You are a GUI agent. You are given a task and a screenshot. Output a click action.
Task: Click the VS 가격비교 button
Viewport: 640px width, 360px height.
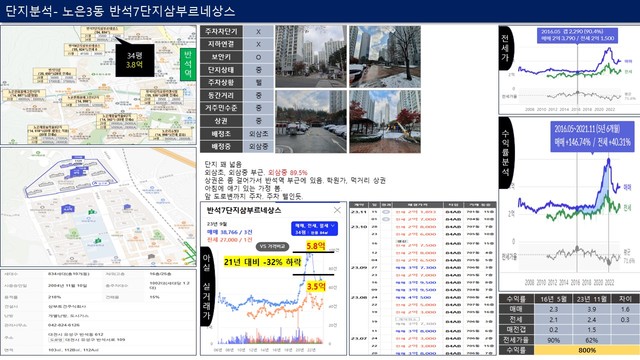(x=273, y=247)
